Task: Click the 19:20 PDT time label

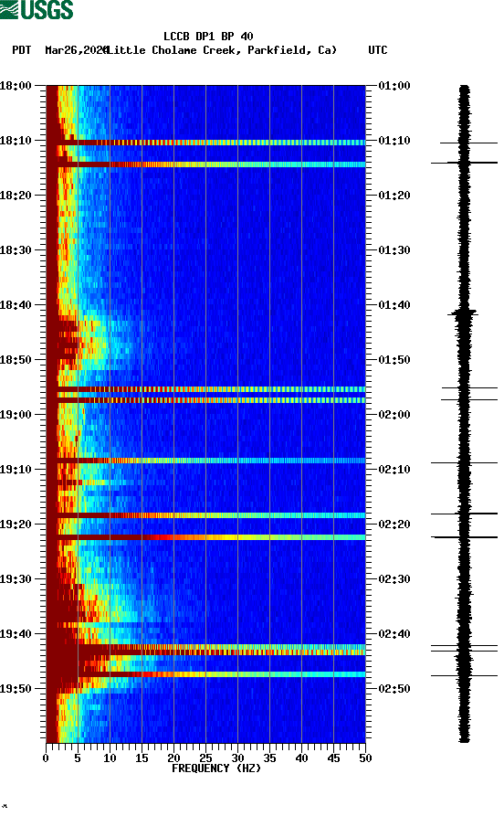Action: [16, 525]
